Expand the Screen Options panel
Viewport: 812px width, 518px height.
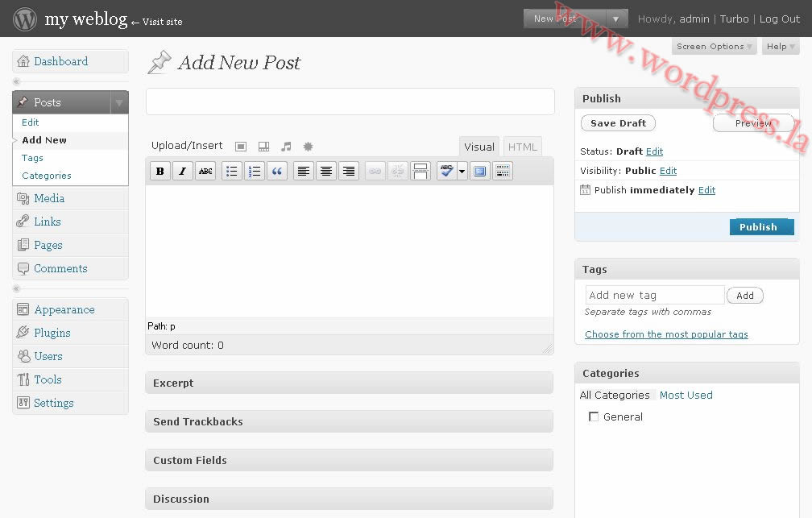[x=714, y=47]
